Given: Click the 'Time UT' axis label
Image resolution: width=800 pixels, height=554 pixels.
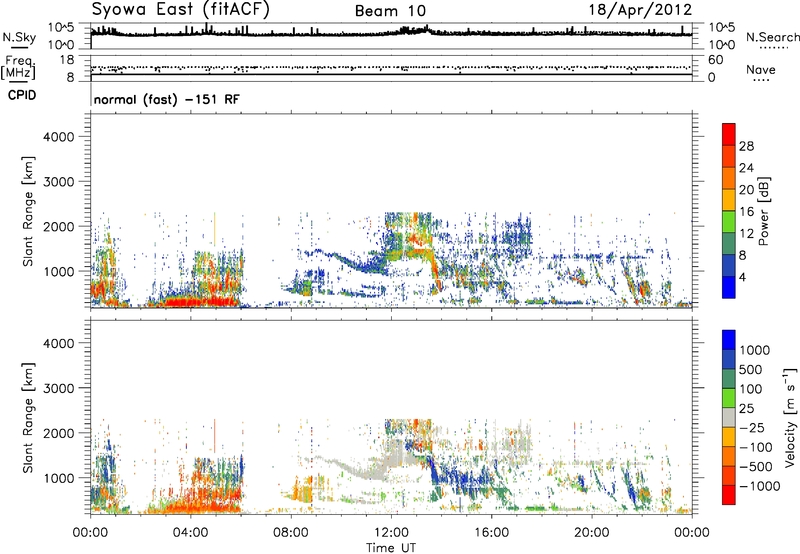Looking at the screenshot, I should pyautogui.click(x=391, y=547).
